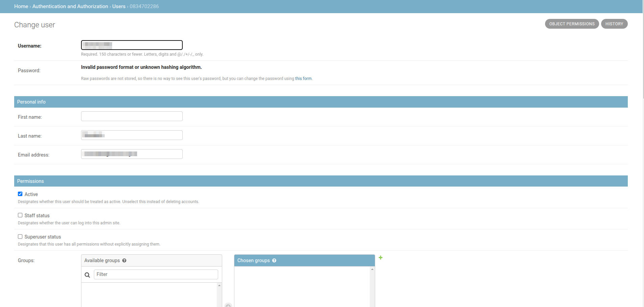Uncheck the Active checkbox
This screenshot has width=644, height=307.
pyautogui.click(x=20, y=194)
